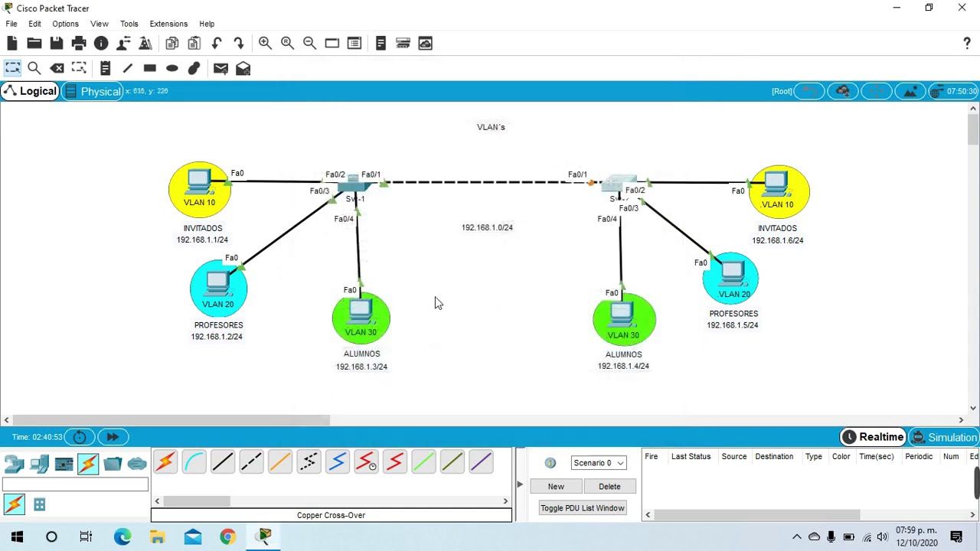This screenshot has width=980, height=551.
Task: Click the Power Cycle Devices button
Action: [x=80, y=437]
